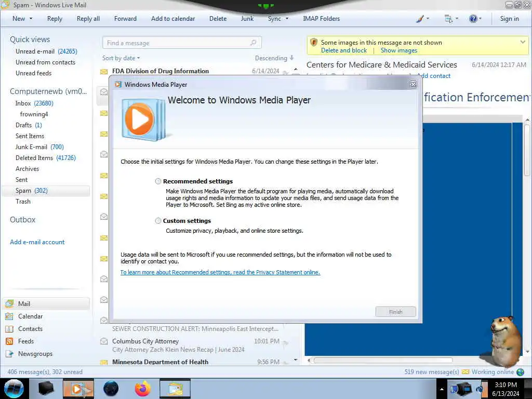Select Unread from contacts quick view
Image resolution: width=532 pixels, height=399 pixels.
pos(46,62)
